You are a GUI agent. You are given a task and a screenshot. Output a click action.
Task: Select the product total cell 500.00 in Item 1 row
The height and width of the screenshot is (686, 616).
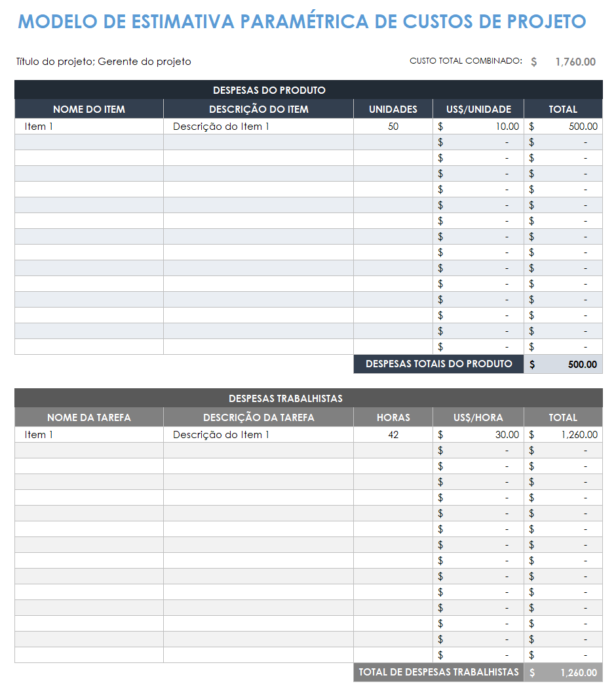tap(563, 127)
